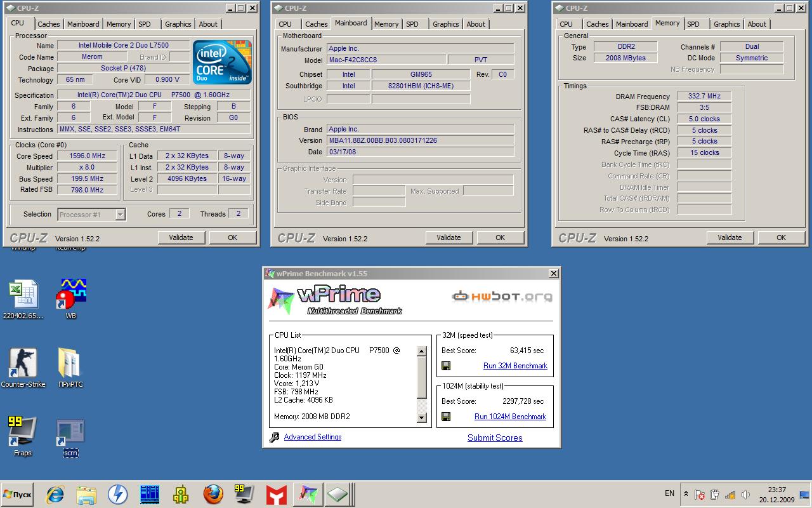Click the Size 2008 MBytes value
Image resolution: width=812 pixels, height=508 pixels.
pos(625,58)
